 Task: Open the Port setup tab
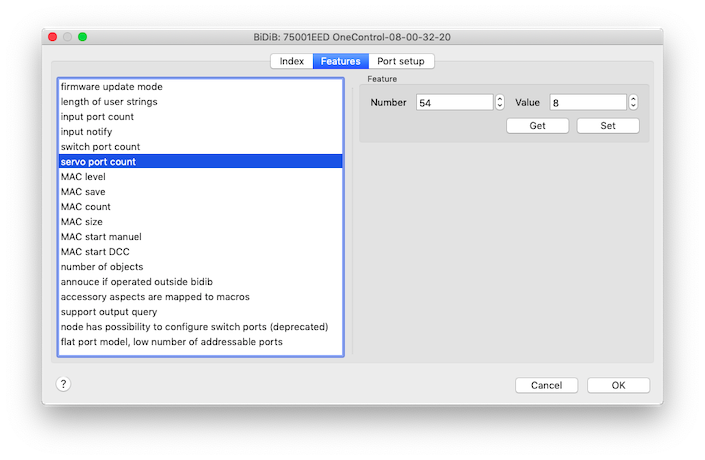[400, 61]
